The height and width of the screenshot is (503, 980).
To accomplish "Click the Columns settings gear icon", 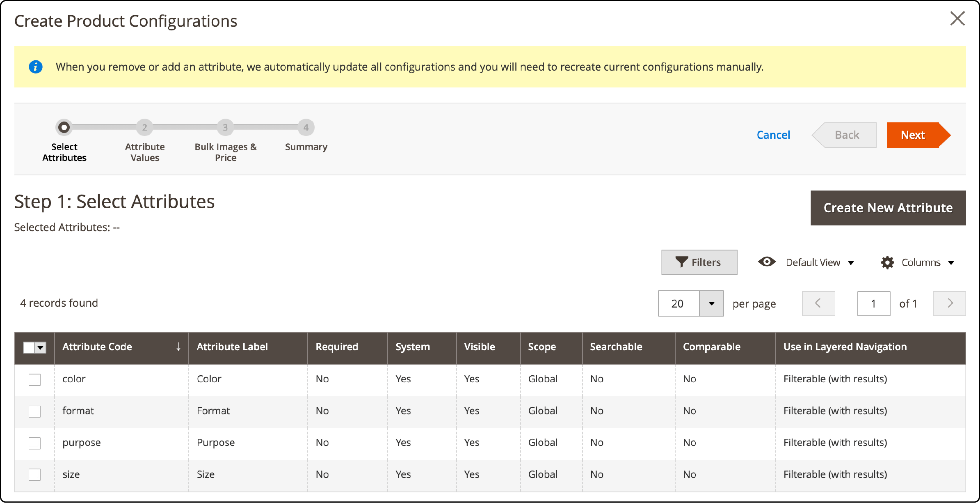I will pos(886,262).
